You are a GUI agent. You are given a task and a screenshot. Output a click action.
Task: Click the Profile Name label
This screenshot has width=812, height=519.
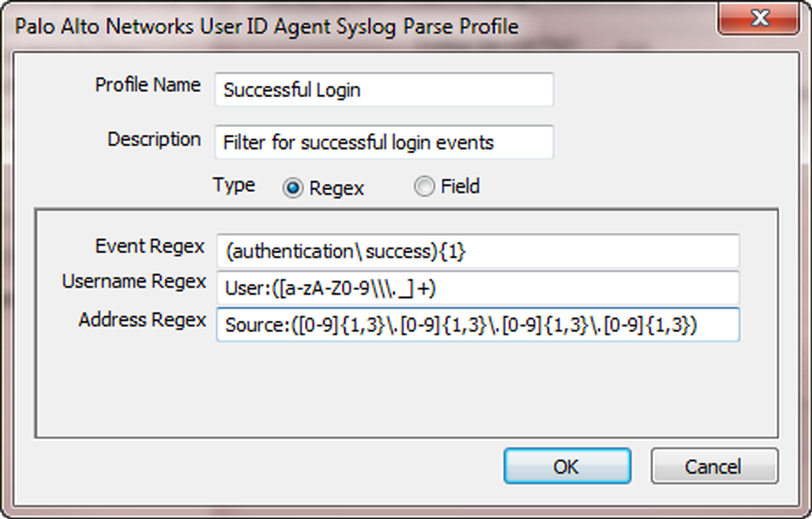pos(148,85)
